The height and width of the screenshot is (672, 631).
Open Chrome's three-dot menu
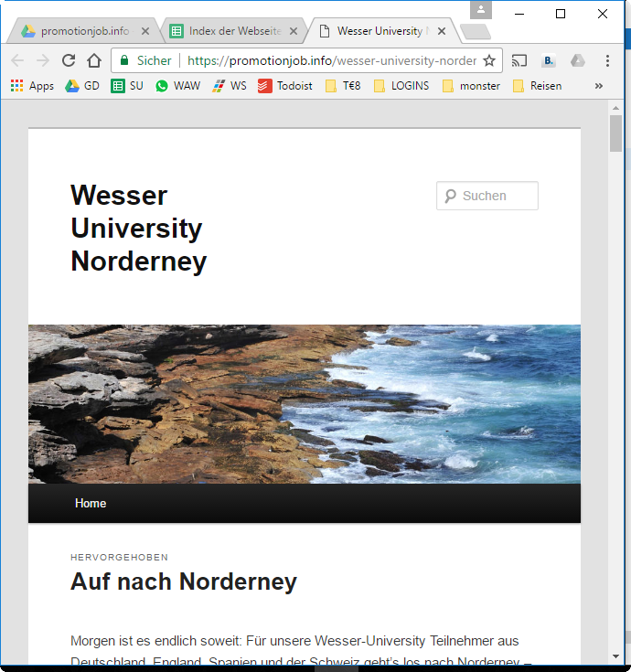click(x=607, y=61)
